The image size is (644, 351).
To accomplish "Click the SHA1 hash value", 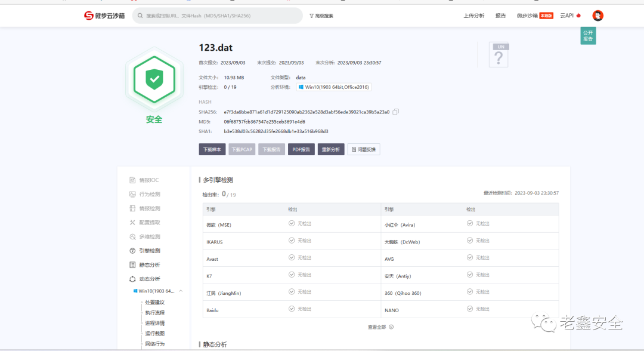I will [x=276, y=131].
